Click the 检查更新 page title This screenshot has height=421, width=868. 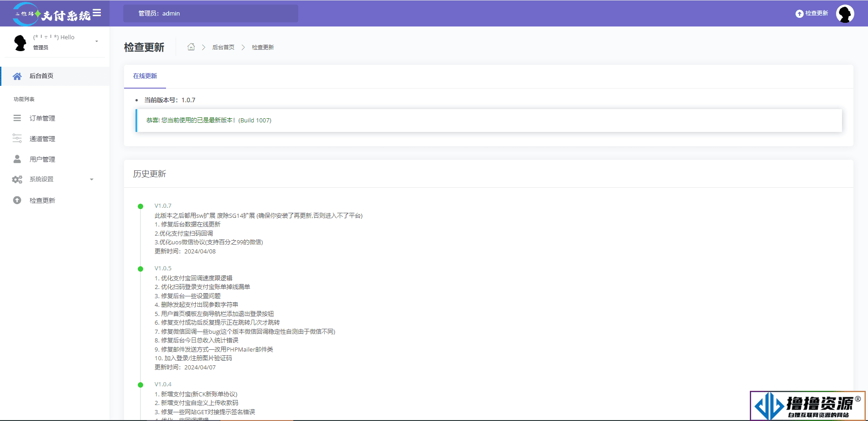point(144,47)
